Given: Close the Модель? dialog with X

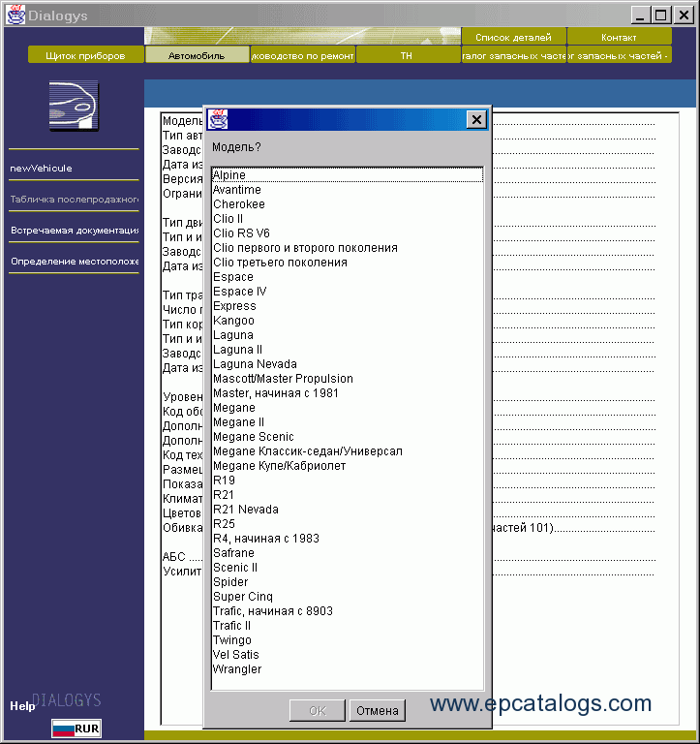Looking at the screenshot, I should coord(476,119).
